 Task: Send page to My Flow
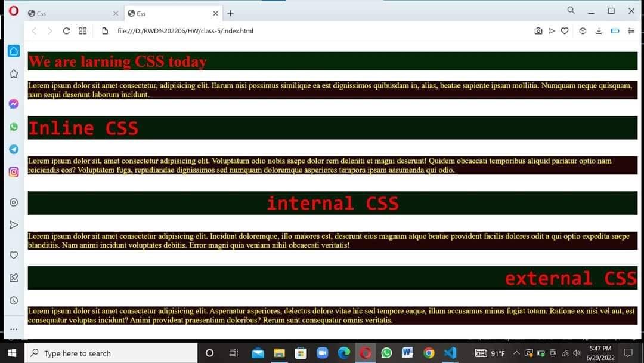pyautogui.click(x=552, y=30)
